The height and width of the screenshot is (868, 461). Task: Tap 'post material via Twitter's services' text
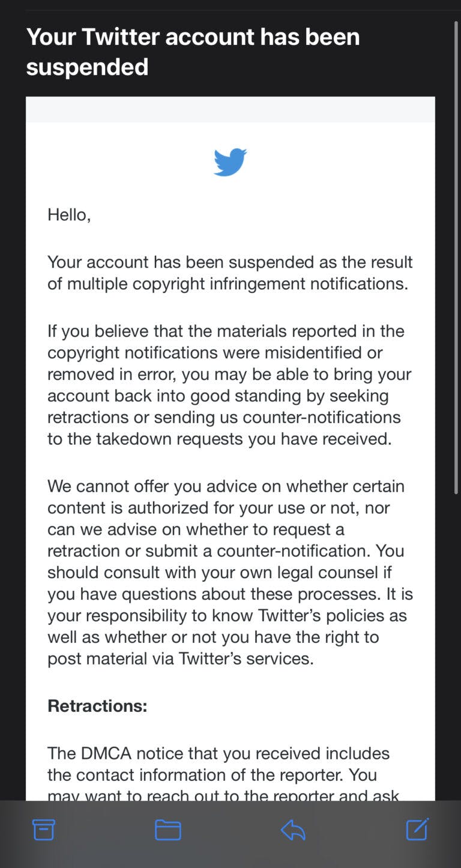point(180,659)
